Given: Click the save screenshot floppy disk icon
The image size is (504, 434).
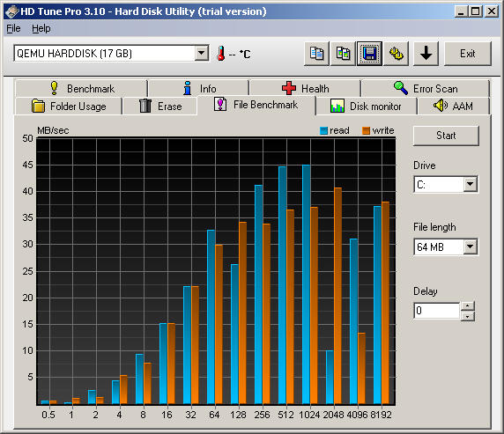Looking at the screenshot, I should (x=370, y=54).
